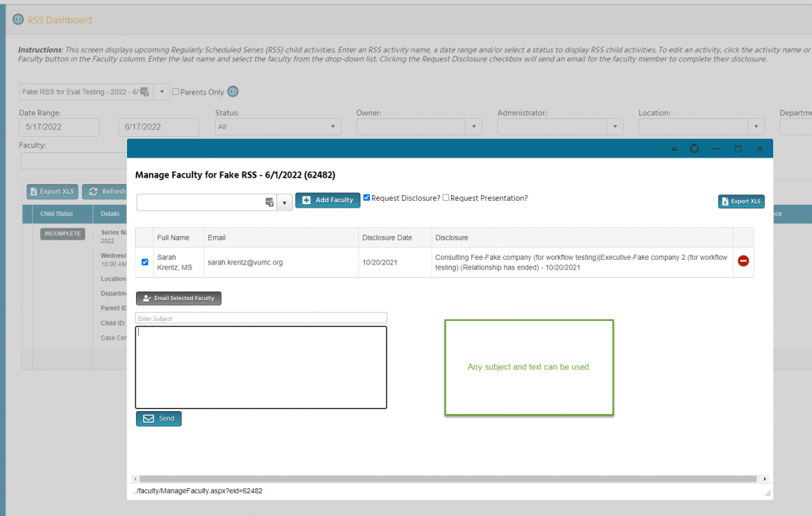Refresh the Manage Faculty dialog content
This screenshot has width=812, height=516.
(x=694, y=148)
